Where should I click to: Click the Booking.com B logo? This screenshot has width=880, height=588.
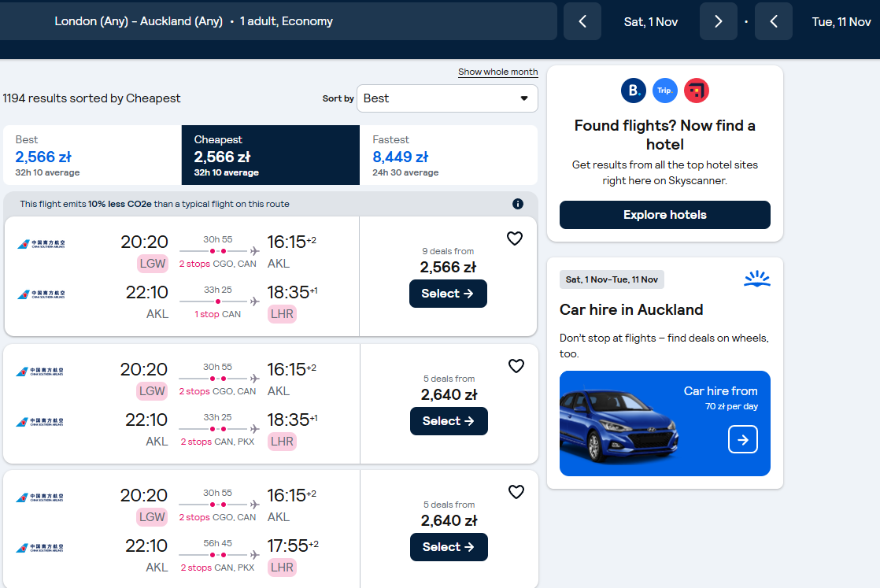tap(633, 91)
